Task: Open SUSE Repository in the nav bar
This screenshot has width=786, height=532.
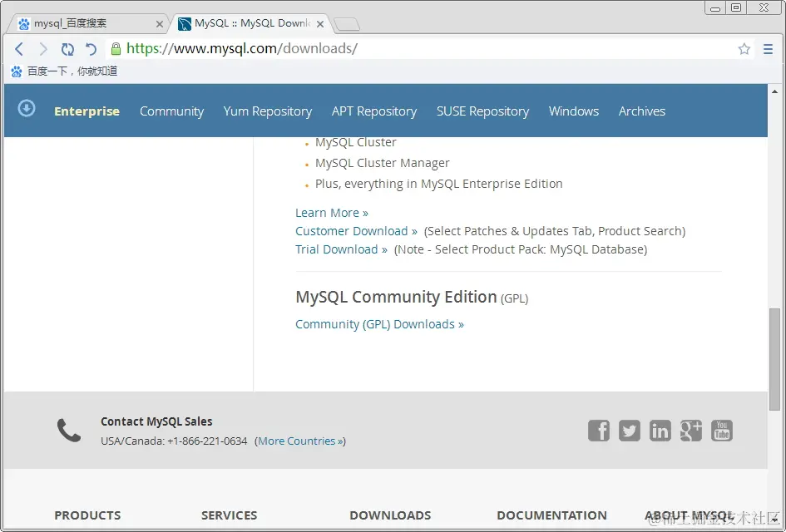Action: point(482,111)
